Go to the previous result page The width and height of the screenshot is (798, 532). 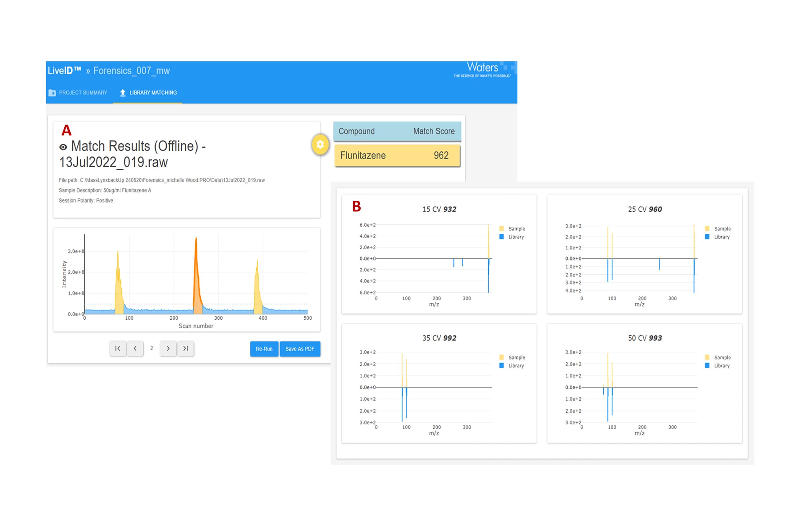(x=135, y=348)
